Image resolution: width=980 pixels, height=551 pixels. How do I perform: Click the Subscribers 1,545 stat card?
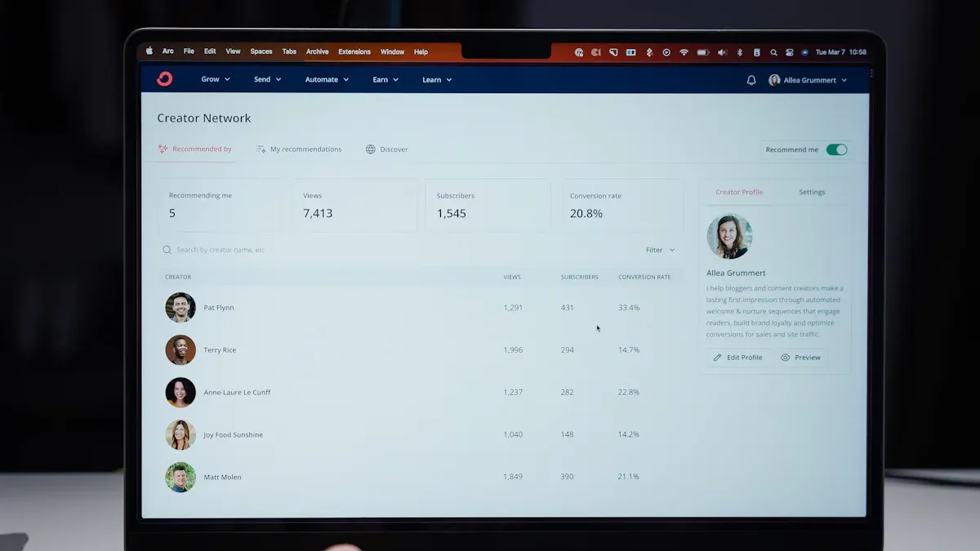tap(488, 206)
